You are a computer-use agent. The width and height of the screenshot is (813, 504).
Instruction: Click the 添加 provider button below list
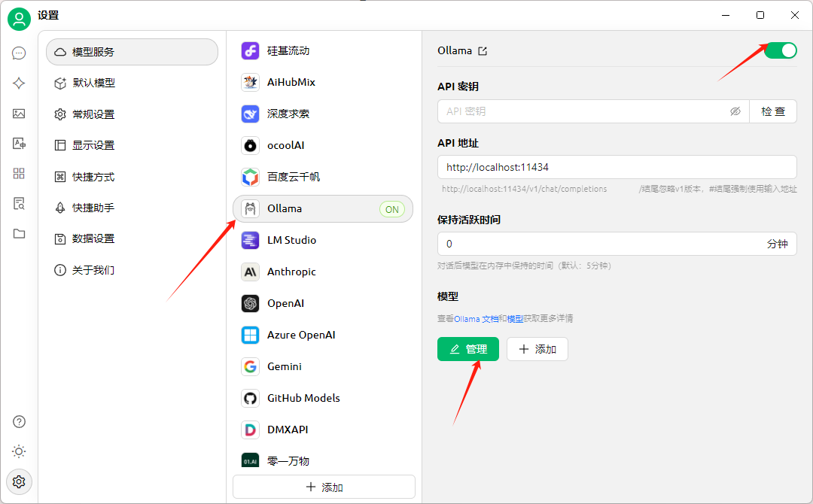[x=324, y=487]
